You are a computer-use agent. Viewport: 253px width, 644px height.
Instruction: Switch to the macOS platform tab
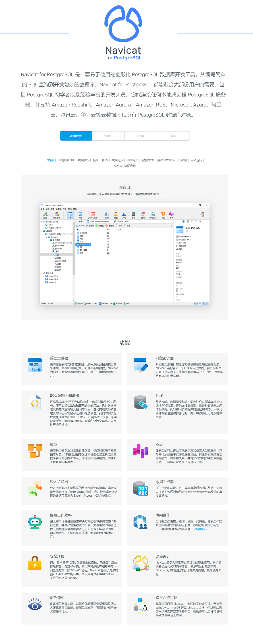click(x=108, y=136)
